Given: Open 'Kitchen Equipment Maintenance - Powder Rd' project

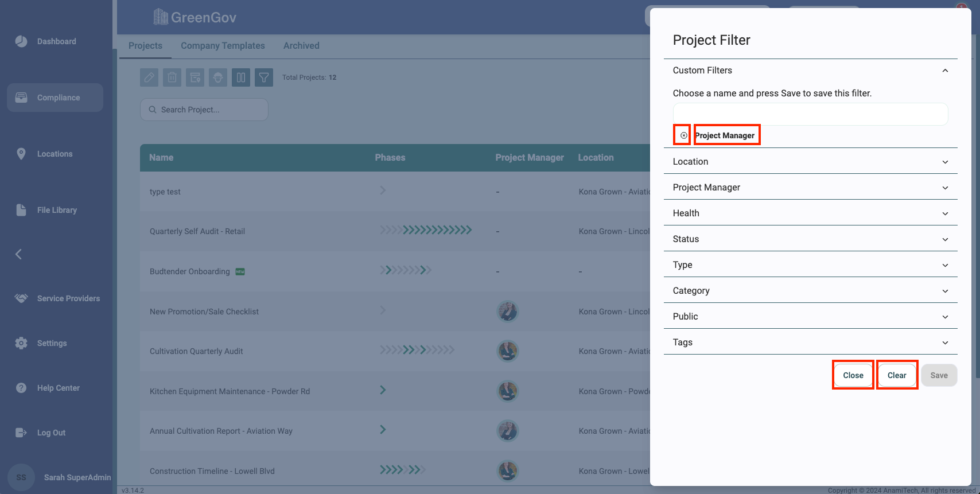Looking at the screenshot, I should tap(230, 391).
